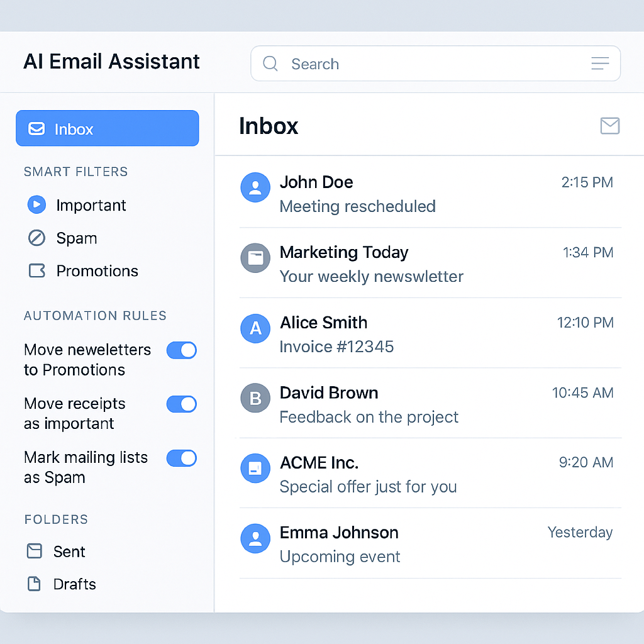Click the David Brown sender name

[x=328, y=393]
